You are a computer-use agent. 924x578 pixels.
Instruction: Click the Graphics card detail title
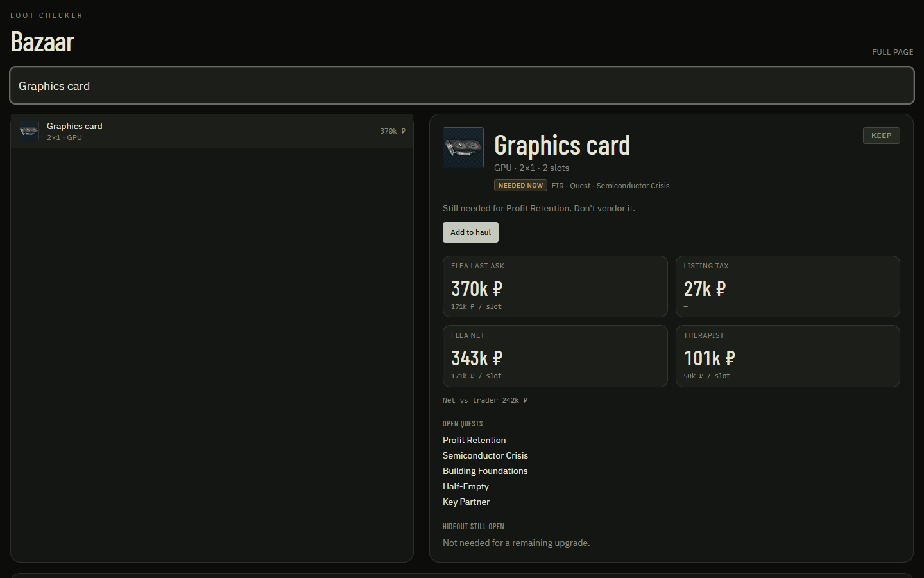[x=562, y=145]
